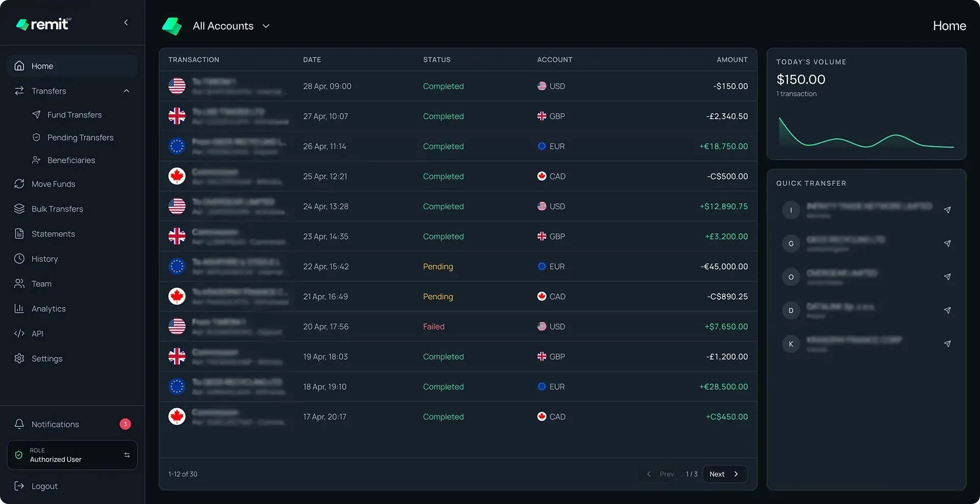Viewport: 980px width, 504px height.
Task: Click the avatar circle labeled K
Action: (x=791, y=344)
